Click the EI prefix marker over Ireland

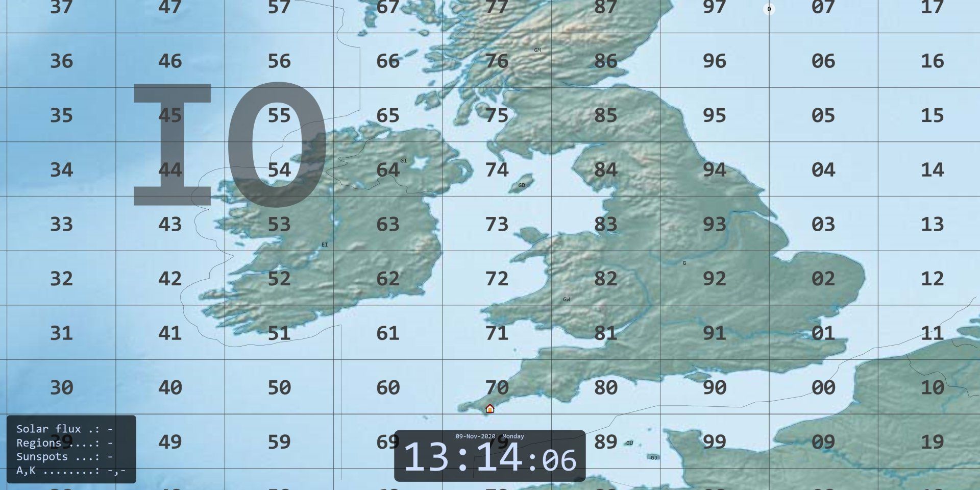pyautogui.click(x=324, y=244)
